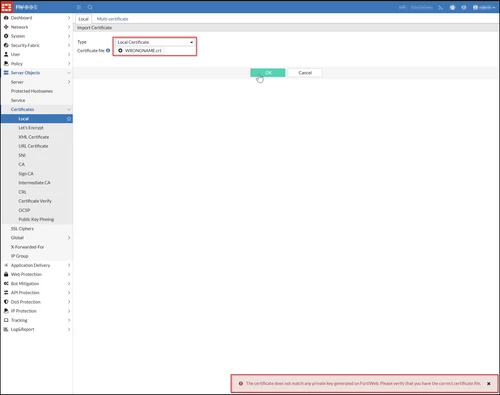Click the error icon in the notification
Screen dimensions: 500x395
[x=241, y=384]
